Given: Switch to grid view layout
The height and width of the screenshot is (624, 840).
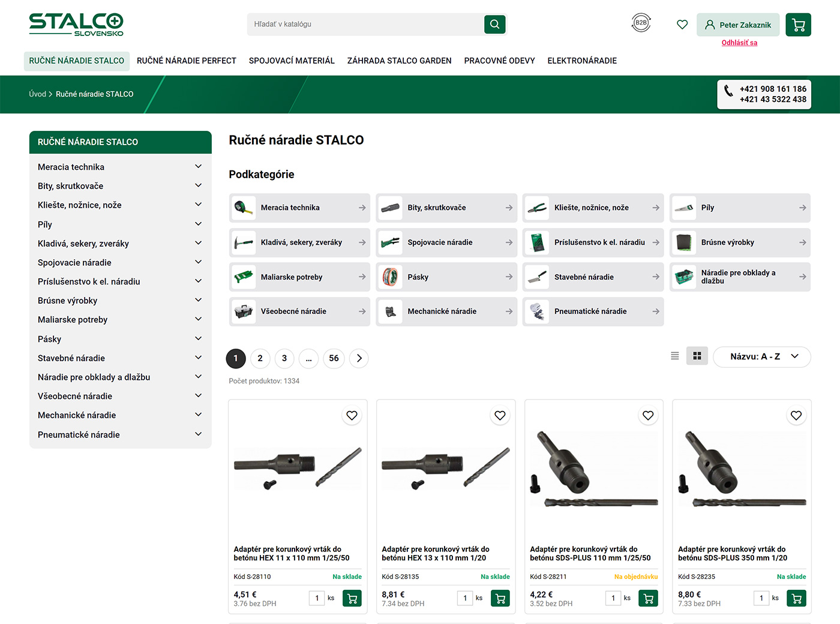Looking at the screenshot, I should (x=697, y=356).
